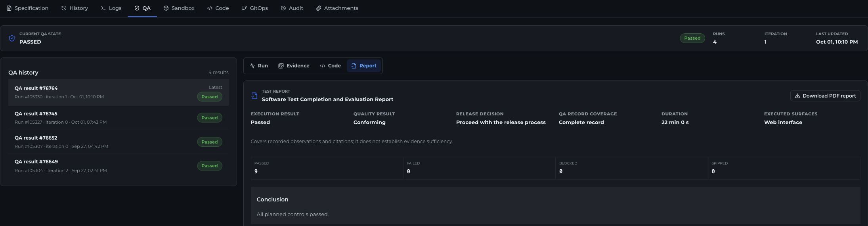Click the "All planned controls passed." conclusion text
The image size is (868, 226).
coord(293,214)
